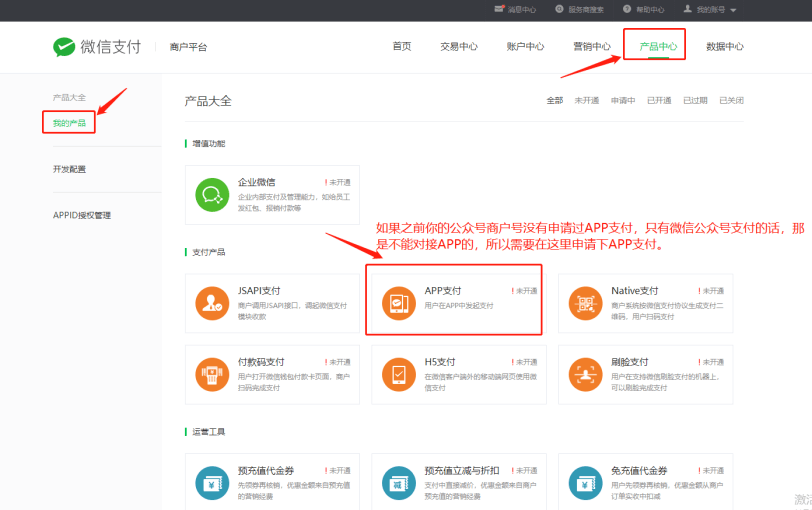The height and width of the screenshot is (510, 812).
Task: Click the 预充值代金券 product title
Action: pyautogui.click(x=266, y=470)
